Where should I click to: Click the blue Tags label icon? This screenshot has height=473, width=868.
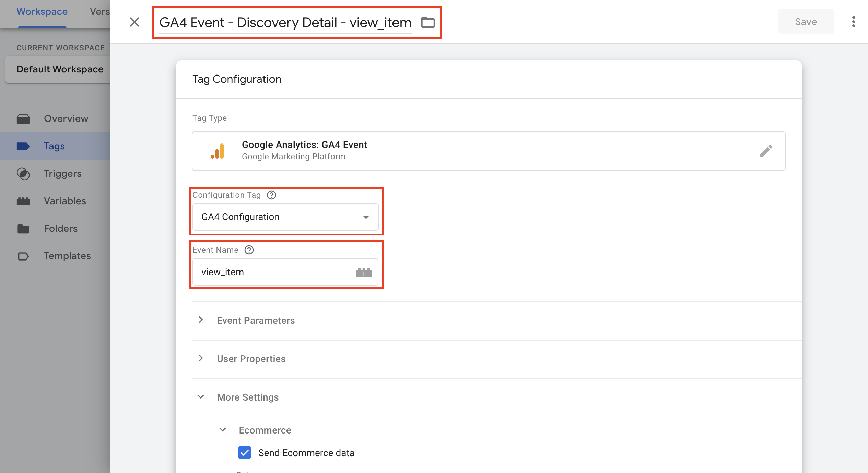23,146
